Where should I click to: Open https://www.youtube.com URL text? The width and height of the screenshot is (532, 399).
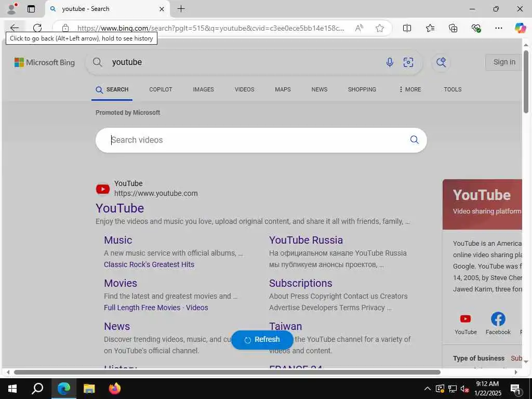pos(156,193)
